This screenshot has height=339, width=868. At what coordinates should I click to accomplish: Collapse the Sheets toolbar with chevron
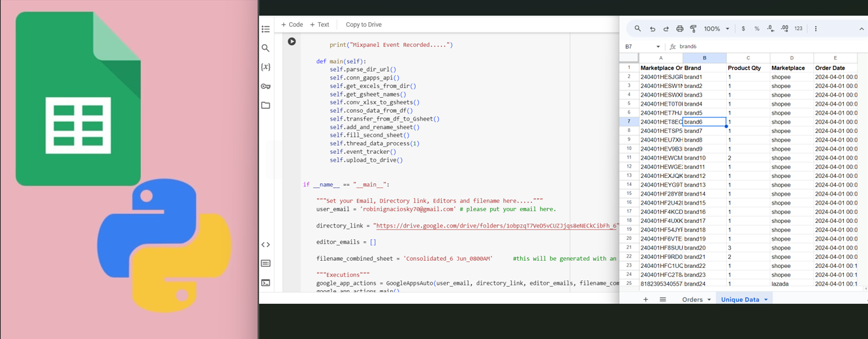coord(861,29)
